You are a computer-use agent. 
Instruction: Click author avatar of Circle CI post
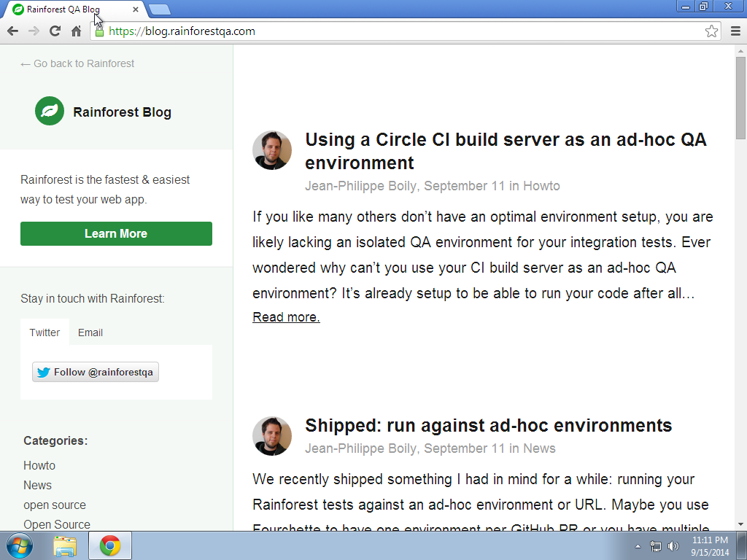[272, 150]
